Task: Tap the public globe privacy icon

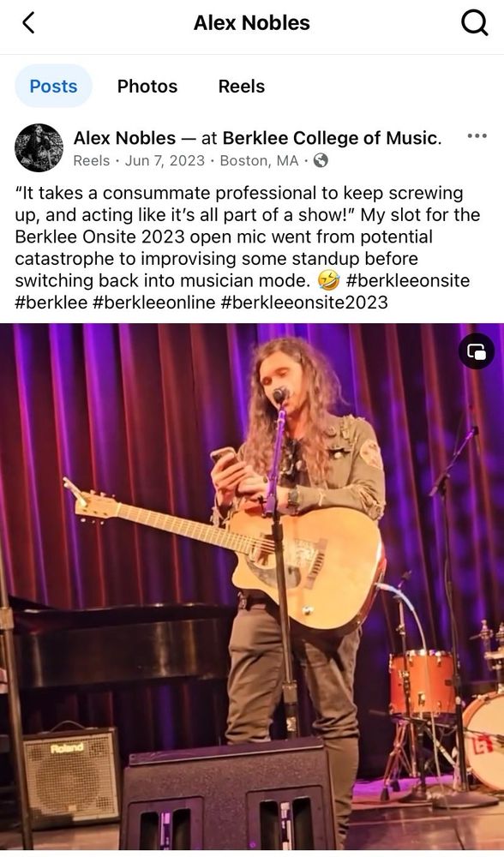Action: (x=321, y=161)
